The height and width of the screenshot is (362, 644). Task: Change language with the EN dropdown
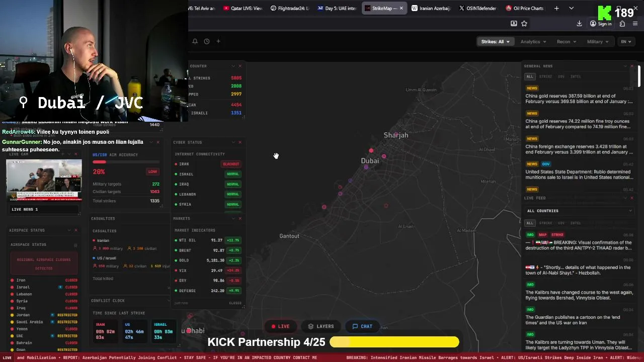tap(626, 42)
